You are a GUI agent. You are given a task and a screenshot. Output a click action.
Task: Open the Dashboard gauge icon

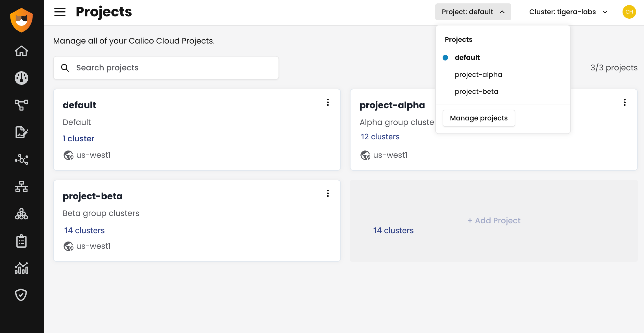[21, 78]
